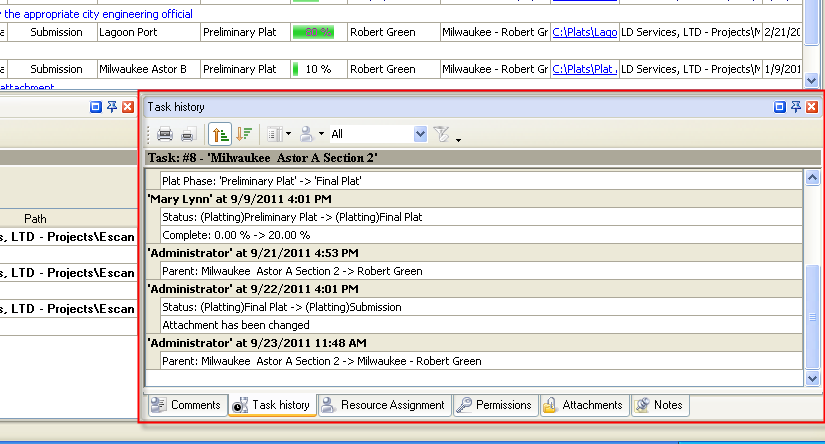Toggle descending sort order in Task history
This screenshot has height=444, width=825.
pos(243,134)
